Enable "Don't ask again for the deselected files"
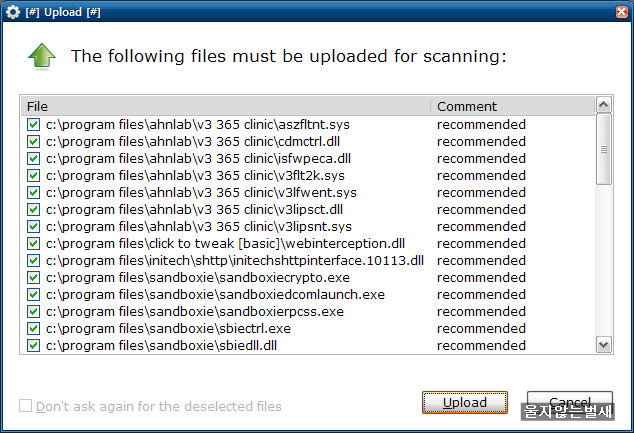The height and width of the screenshot is (433, 634). (x=25, y=406)
